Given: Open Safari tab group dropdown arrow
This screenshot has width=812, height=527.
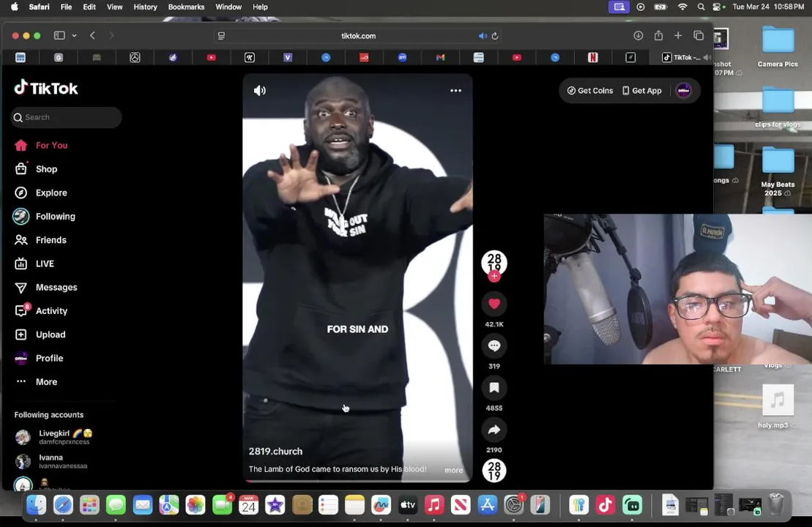Looking at the screenshot, I should pyautogui.click(x=74, y=36).
